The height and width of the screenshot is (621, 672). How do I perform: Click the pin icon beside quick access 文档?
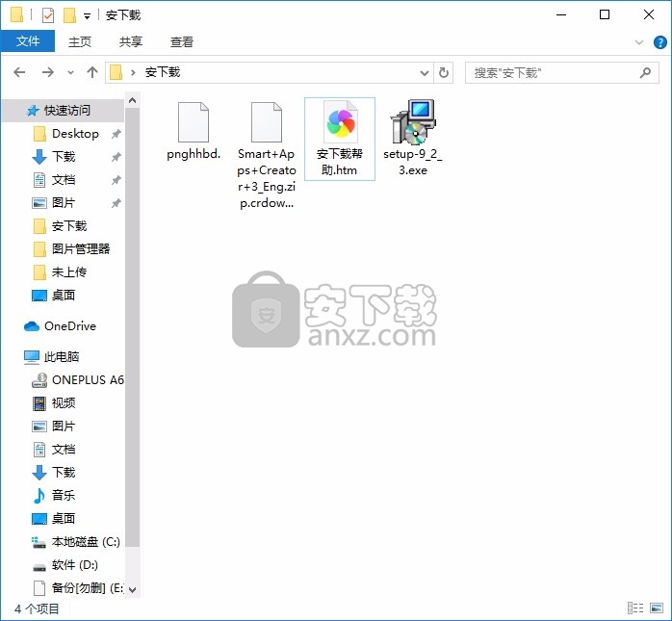tap(116, 180)
